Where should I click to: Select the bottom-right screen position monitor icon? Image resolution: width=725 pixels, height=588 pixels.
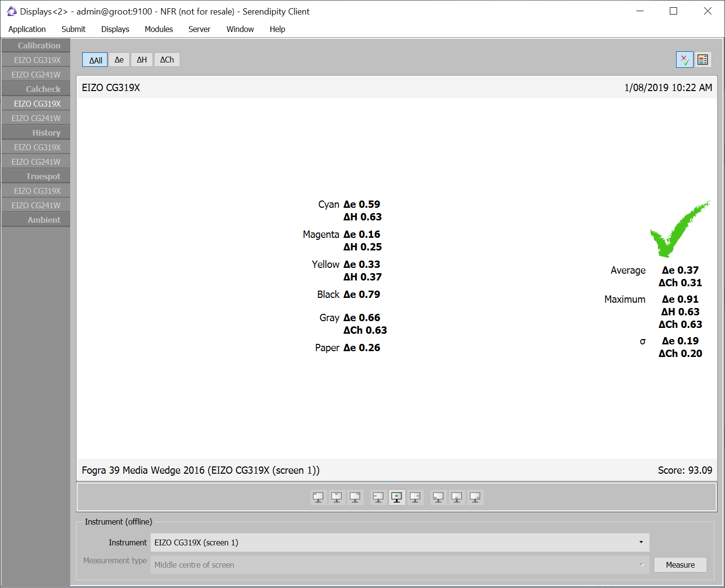click(x=475, y=497)
